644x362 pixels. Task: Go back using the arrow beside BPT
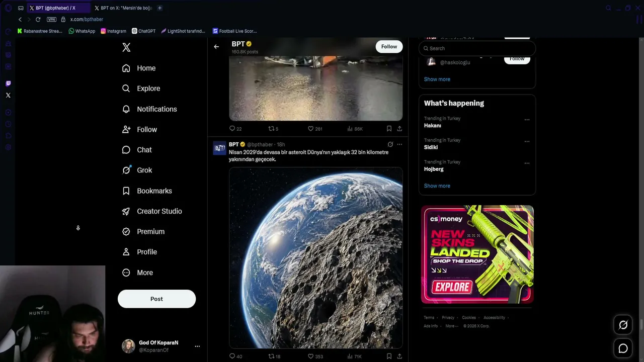[216, 47]
